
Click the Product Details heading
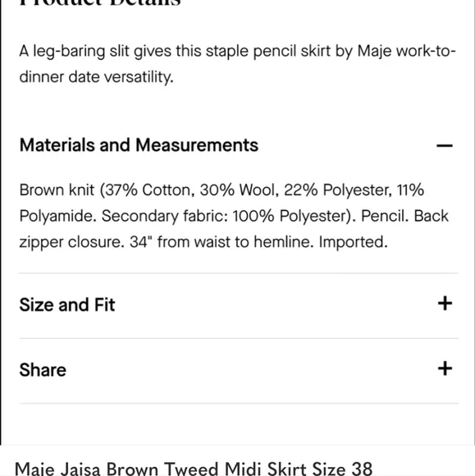[100, 2]
